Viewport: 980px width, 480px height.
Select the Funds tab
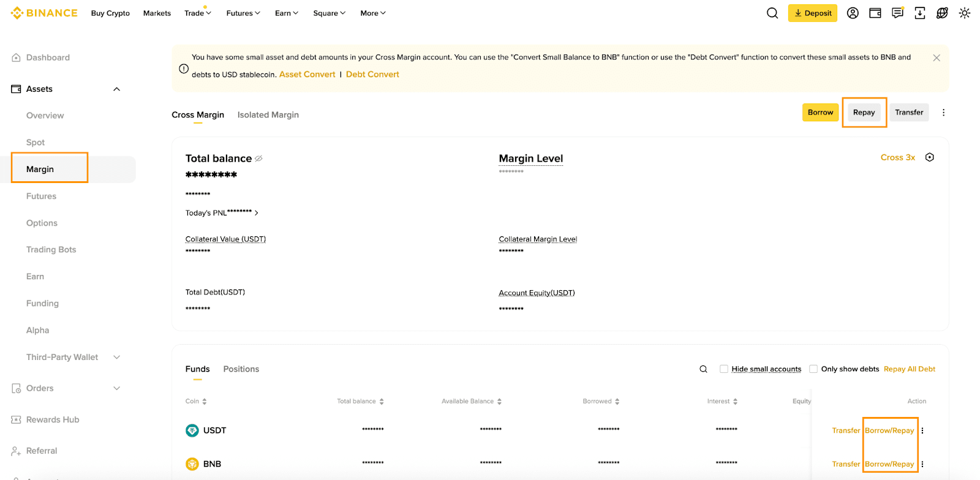tap(197, 369)
